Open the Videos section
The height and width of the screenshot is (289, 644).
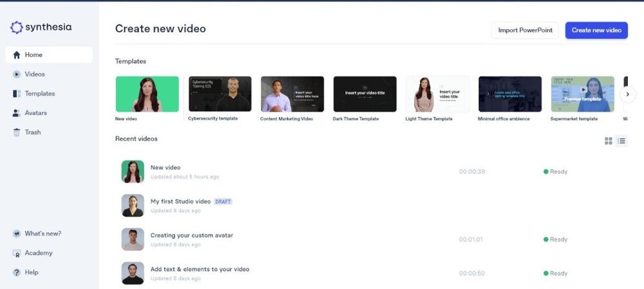pyautogui.click(x=35, y=74)
